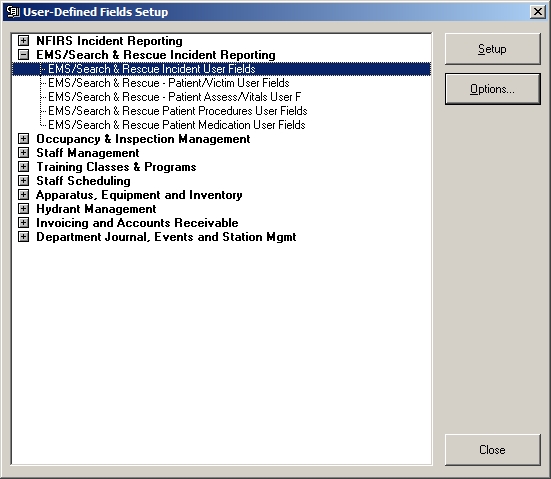Expand Department Journal, Events and Station Mgmt
This screenshot has height=479, width=551.
(24, 237)
